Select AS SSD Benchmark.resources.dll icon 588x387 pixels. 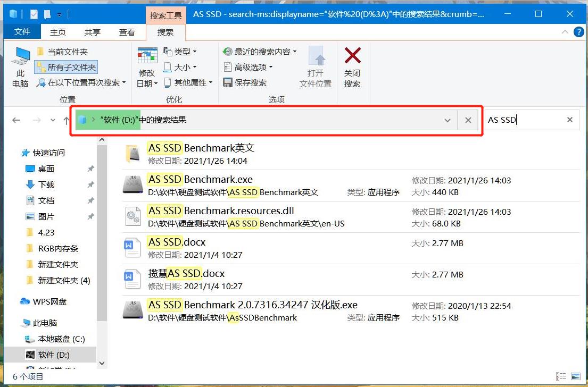132,216
